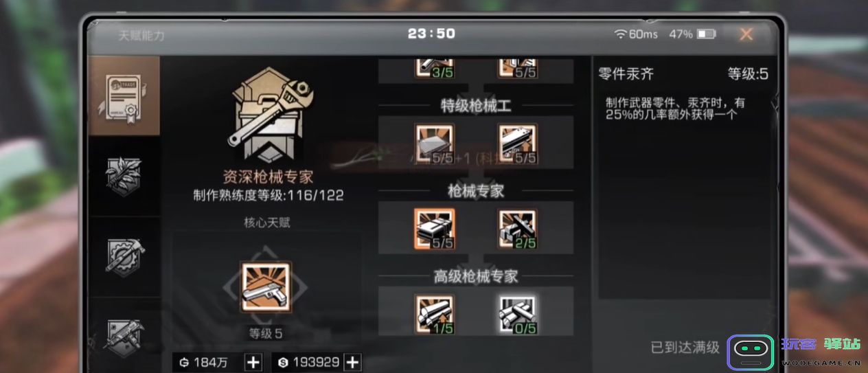Add more silver currency with plus button

[x=353, y=363]
